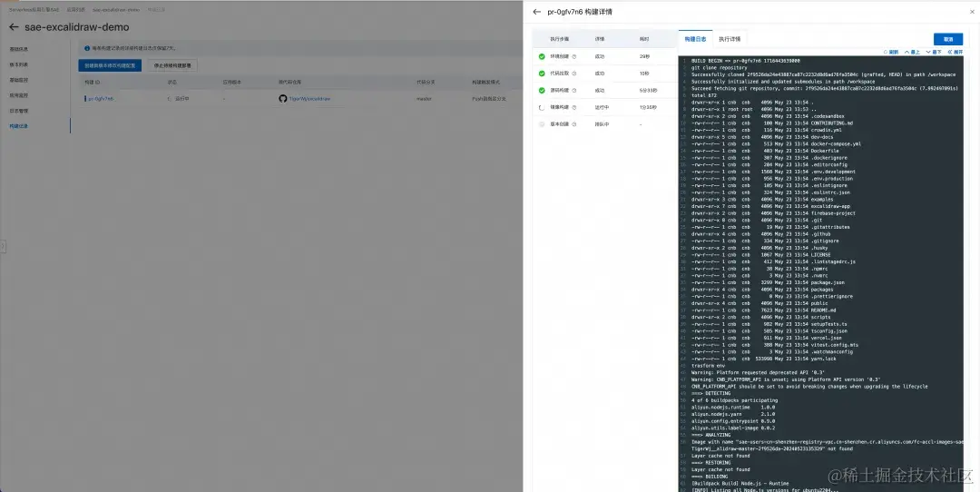Click log entry 'README.md'
This screenshot has width=980, height=492.
click(823, 310)
